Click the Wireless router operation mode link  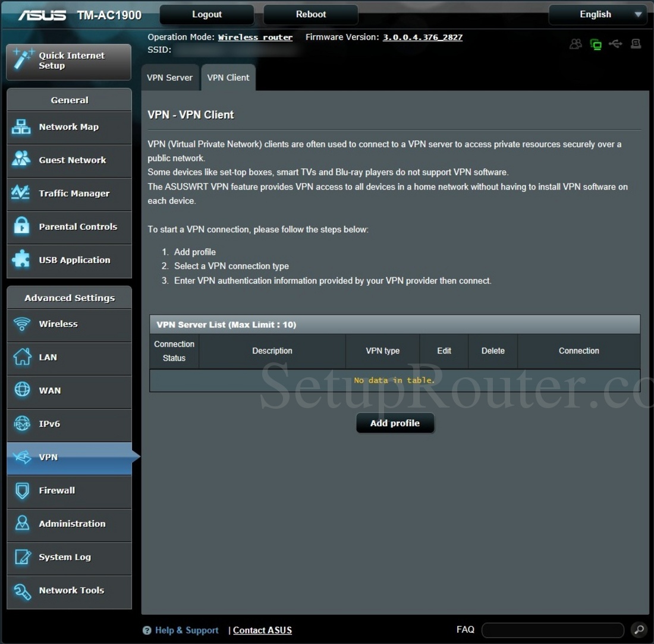pos(255,37)
